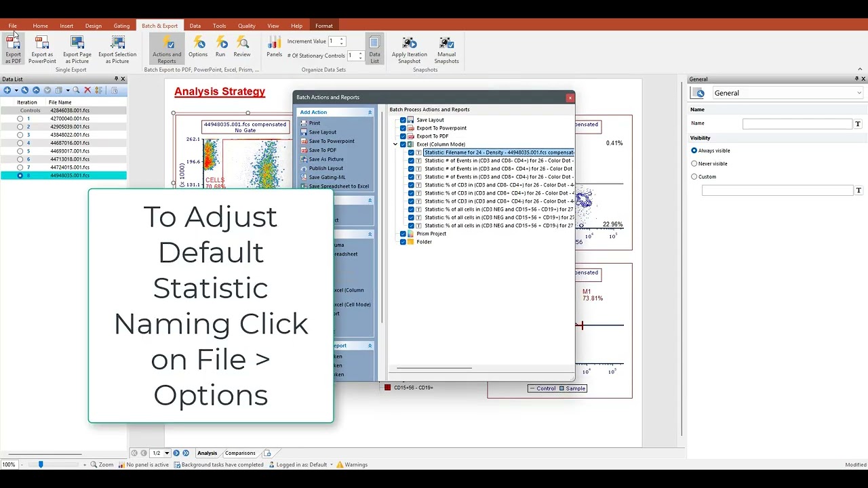Click the move-up arrow icon in Data List

point(36,90)
